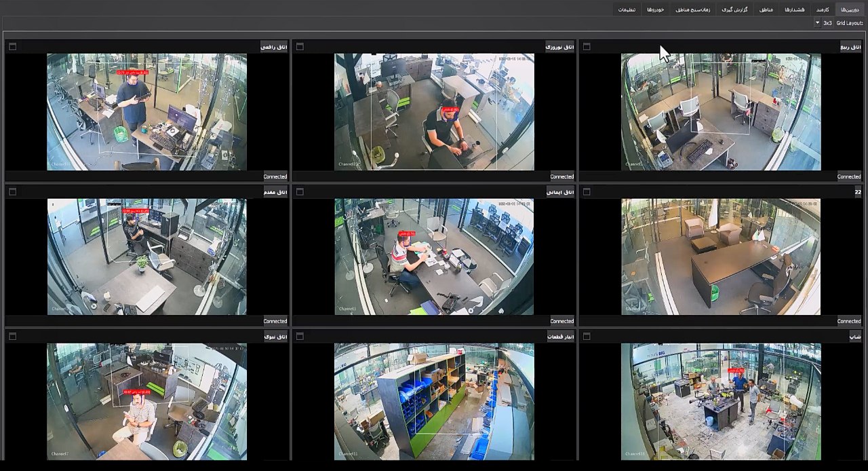
Task: Open the کارمند (Employee) tab
Action: (x=822, y=10)
